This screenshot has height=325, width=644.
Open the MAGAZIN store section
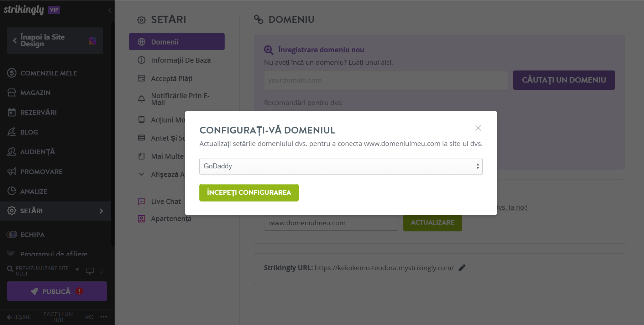(x=36, y=93)
